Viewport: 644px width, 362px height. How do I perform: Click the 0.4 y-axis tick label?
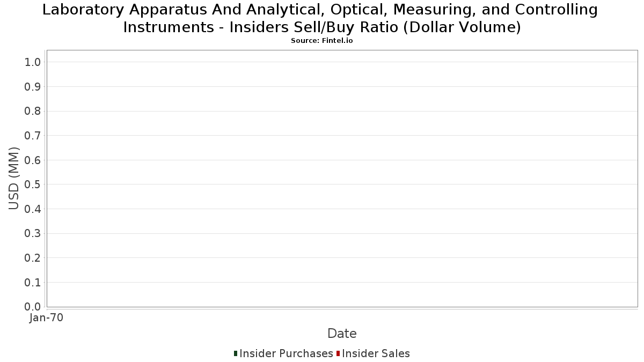(33, 209)
